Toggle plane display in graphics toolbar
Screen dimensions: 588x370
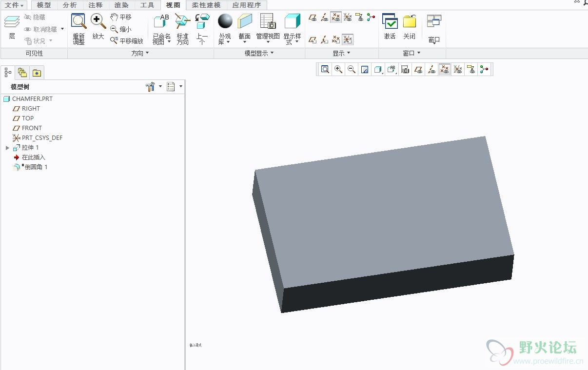pos(418,70)
